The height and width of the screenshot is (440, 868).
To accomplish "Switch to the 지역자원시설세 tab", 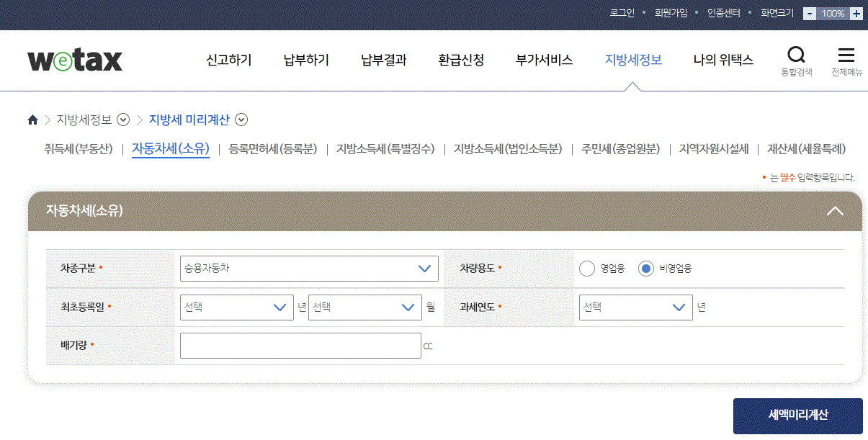I will (x=714, y=149).
